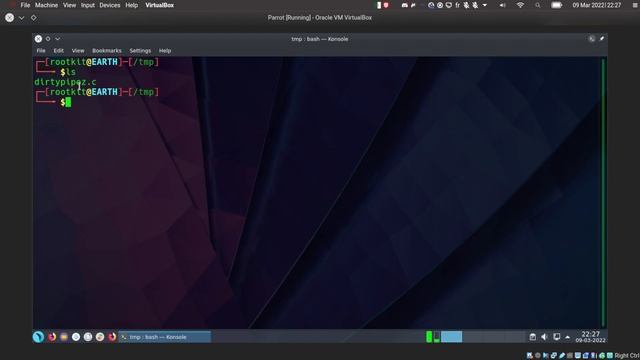Close the Konsole window
This screenshot has height=360, width=640.
38,39
